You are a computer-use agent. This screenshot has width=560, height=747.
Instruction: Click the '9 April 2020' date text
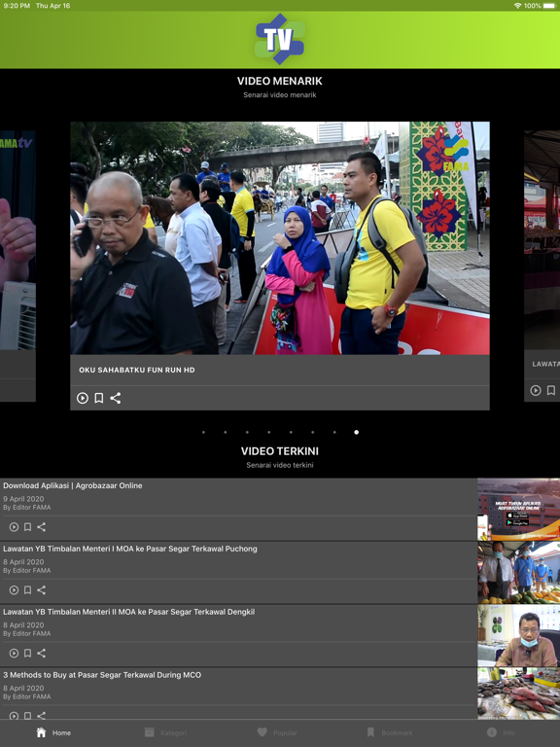pos(23,499)
